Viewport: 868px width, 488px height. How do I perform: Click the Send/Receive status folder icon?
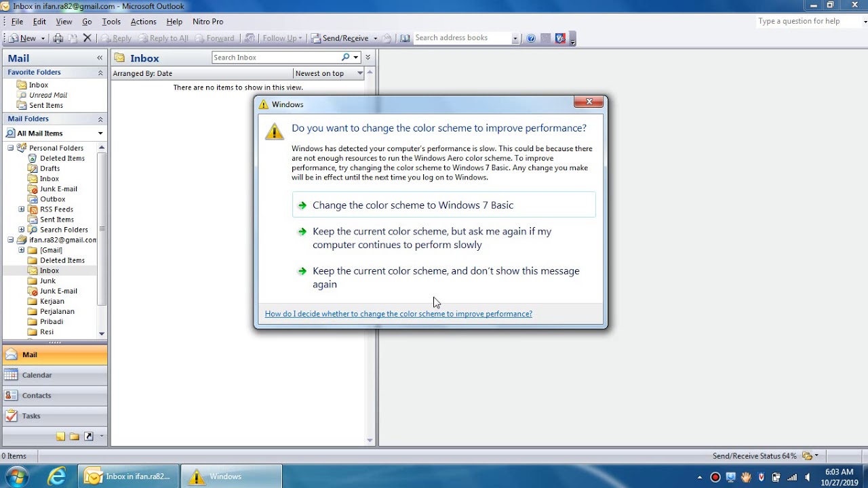pyautogui.click(x=807, y=456)
